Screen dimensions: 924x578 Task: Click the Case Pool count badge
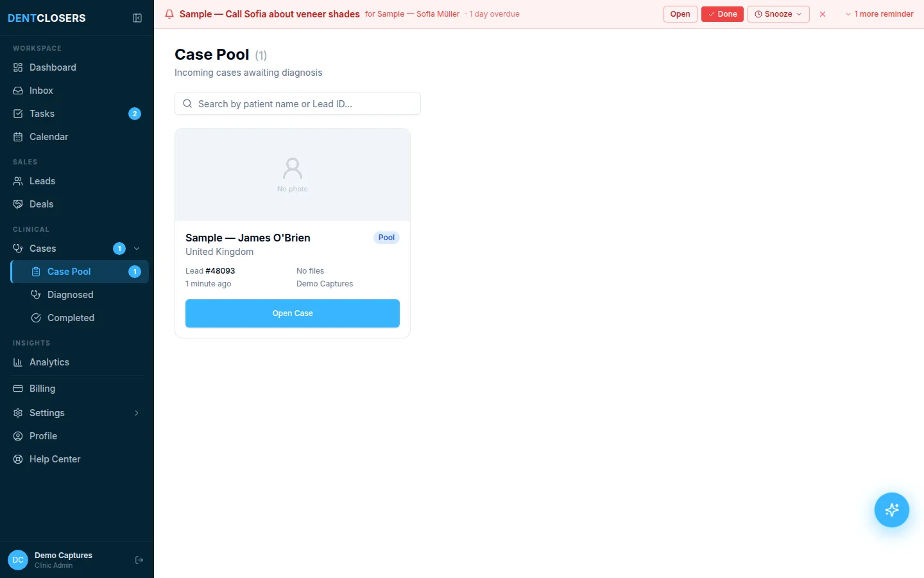coord(135,272)
